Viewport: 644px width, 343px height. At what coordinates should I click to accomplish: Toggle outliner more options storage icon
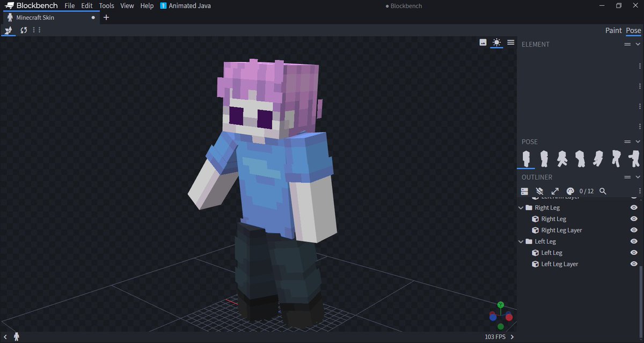point(525,191)
